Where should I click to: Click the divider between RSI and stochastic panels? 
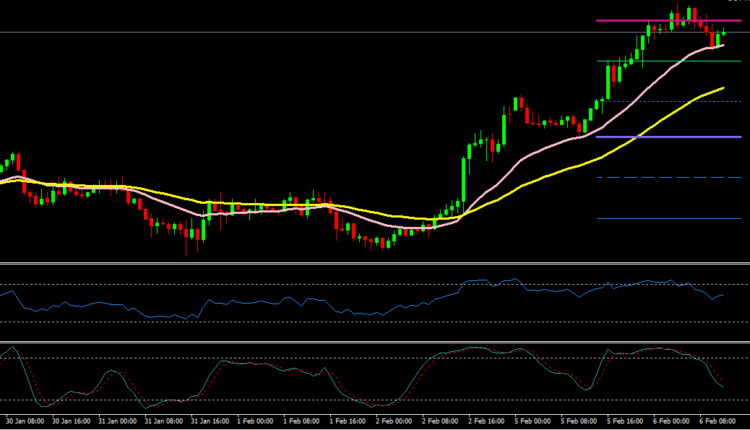[375, 342]
